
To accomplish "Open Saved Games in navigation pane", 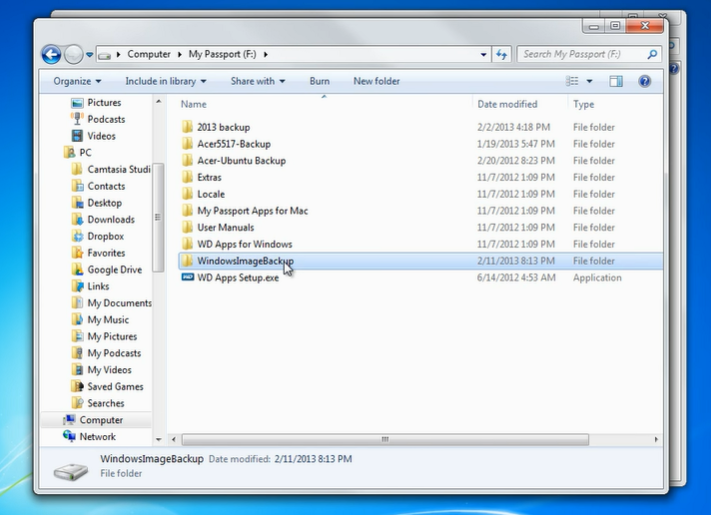I will (115, 387).
